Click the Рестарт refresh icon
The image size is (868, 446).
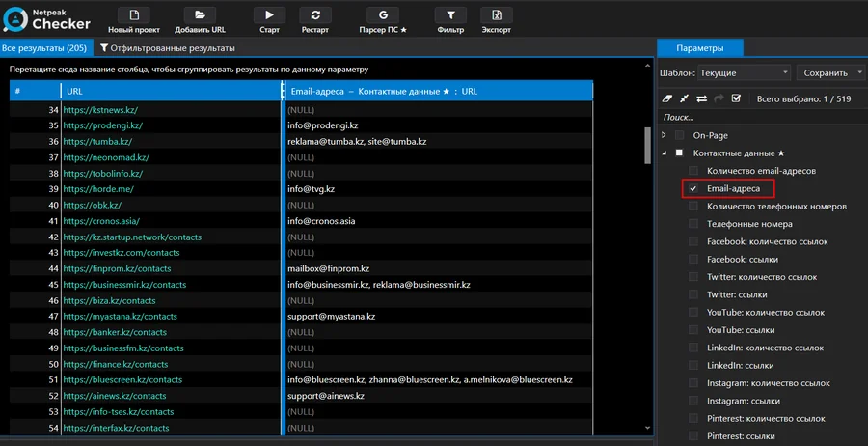(315, 15)
